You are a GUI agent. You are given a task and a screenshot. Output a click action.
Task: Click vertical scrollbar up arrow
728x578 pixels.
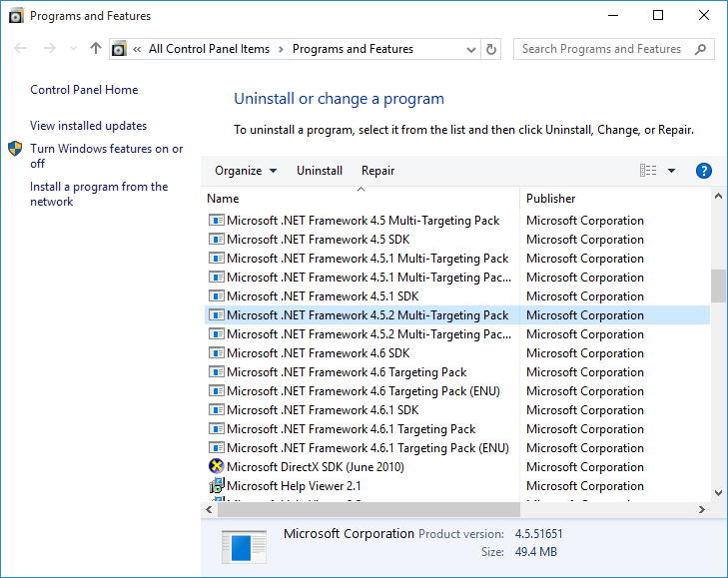[x=718, y=196]
